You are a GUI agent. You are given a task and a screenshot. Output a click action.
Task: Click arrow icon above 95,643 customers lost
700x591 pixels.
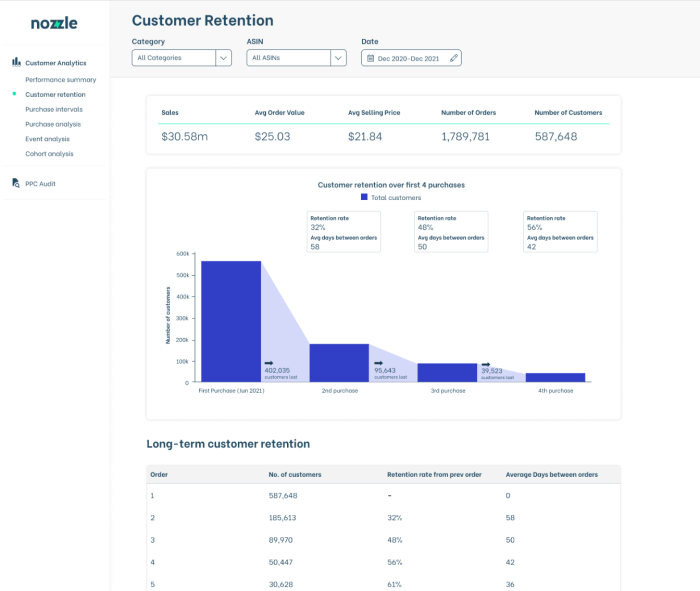378,363
